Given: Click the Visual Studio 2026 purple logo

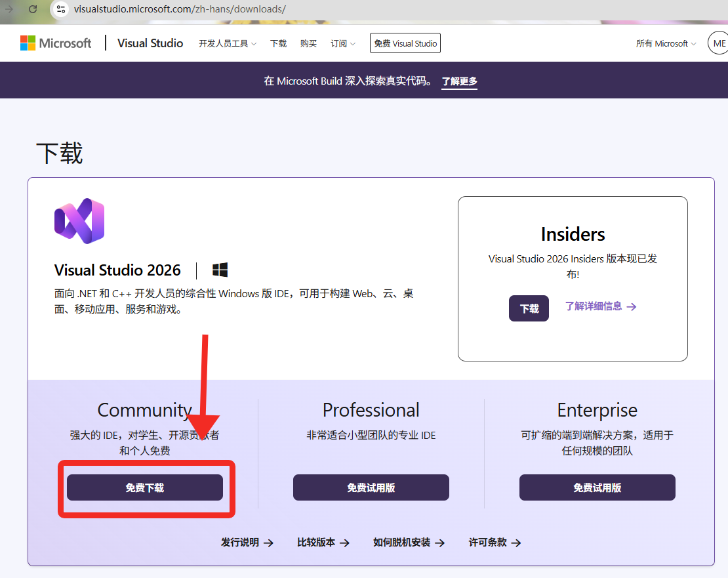Looking at the screenshot, I should (79, 221).
